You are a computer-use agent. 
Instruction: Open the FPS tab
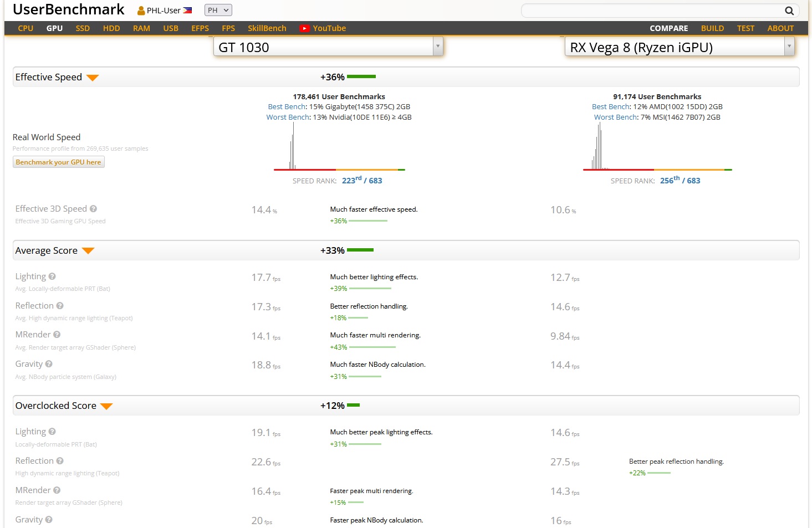pyautogui.click(x=228, y=28)
